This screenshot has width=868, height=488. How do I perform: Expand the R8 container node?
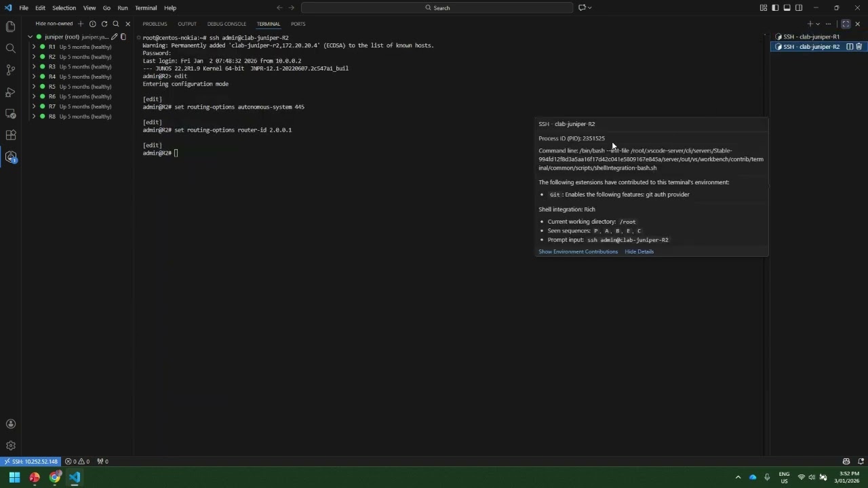[34, 117]
